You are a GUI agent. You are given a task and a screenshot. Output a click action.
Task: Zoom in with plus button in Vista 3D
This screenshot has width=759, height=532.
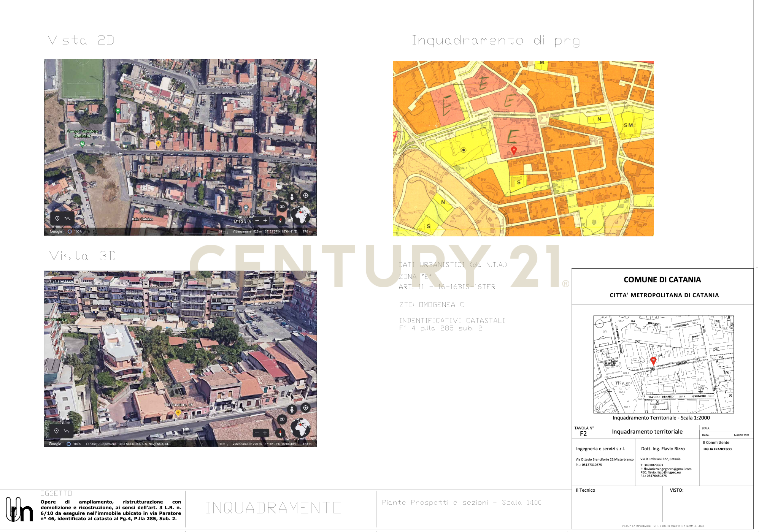pos(265,433)
